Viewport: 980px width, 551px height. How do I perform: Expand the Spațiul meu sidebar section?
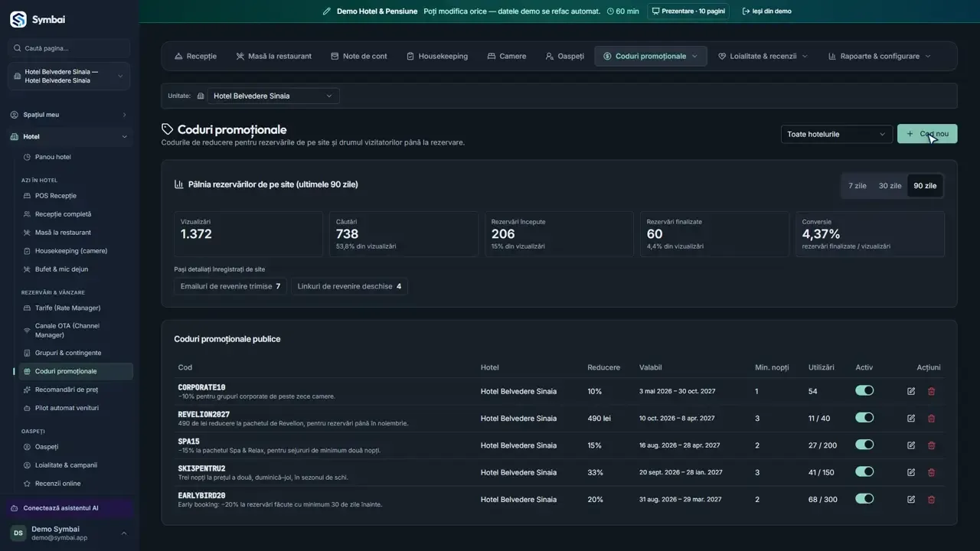coord(69,115)
